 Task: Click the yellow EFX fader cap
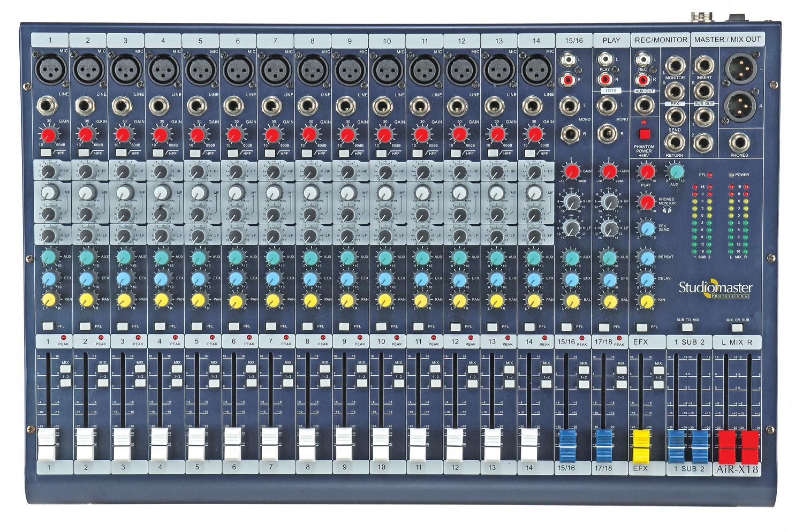[x=641, y=446]
